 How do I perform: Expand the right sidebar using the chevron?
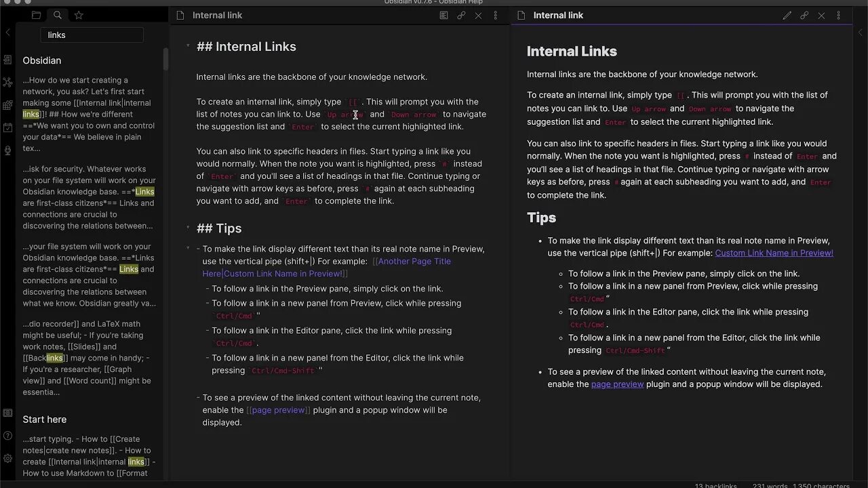pos(861,32)
